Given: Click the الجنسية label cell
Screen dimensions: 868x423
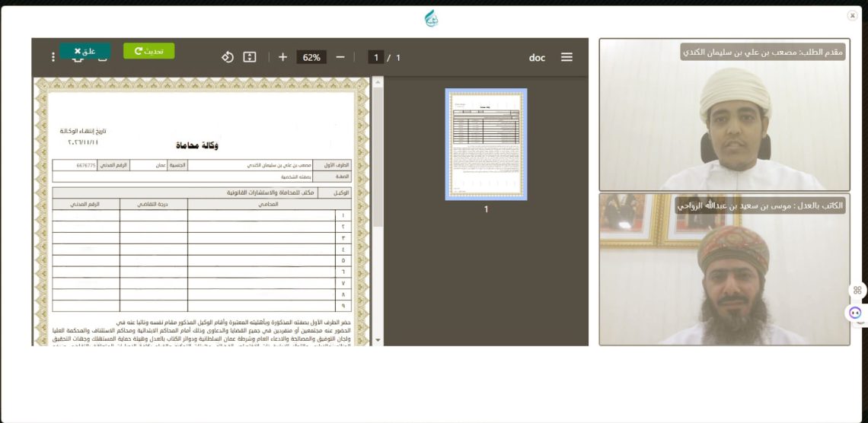Looking at the screenshot, I should coord(177,165).
